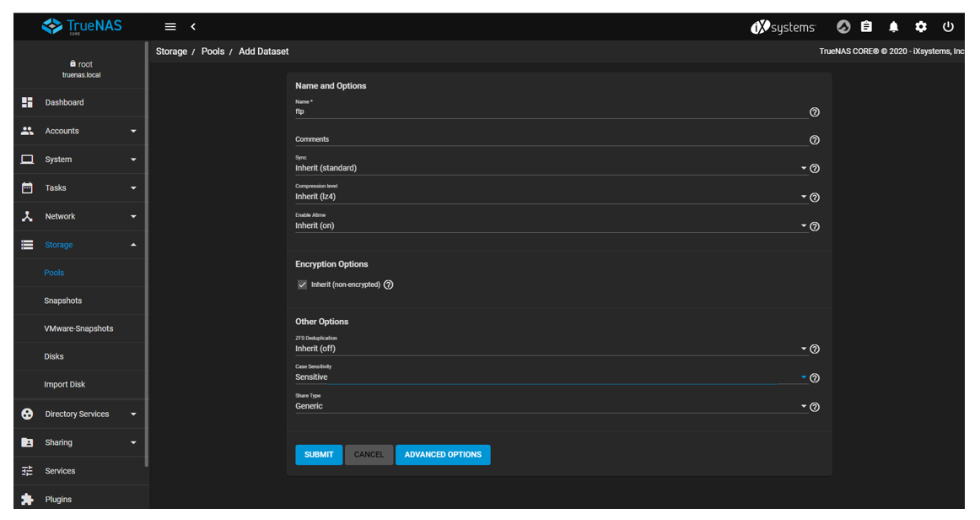Expand the Network menu arrow
The image size is (980, 520).
[133, 216]
